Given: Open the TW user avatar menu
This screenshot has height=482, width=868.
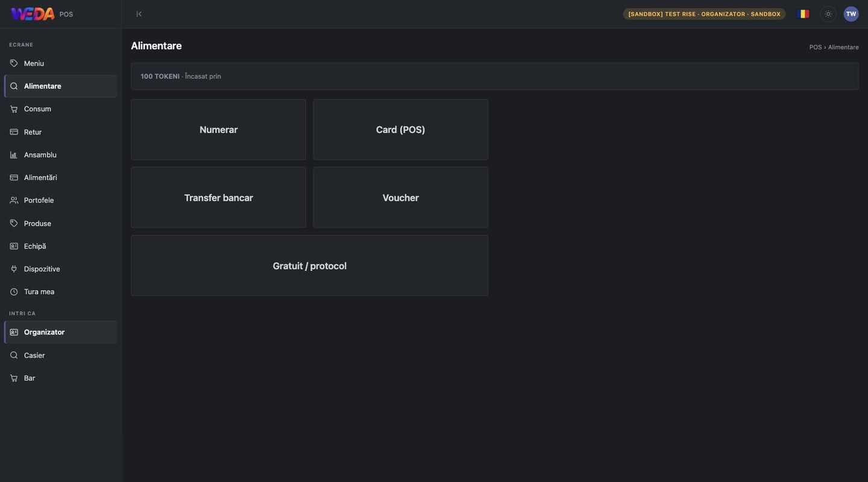Looking at the screenshot, I should tap(851, 14).
